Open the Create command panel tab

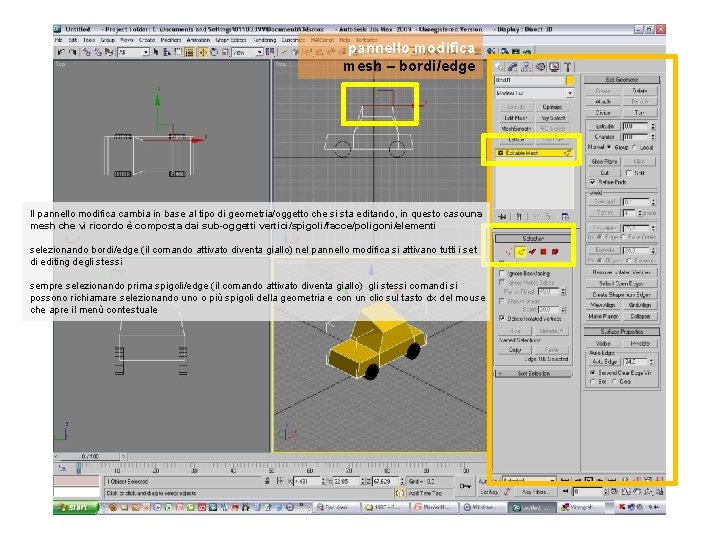click(500, 67)
